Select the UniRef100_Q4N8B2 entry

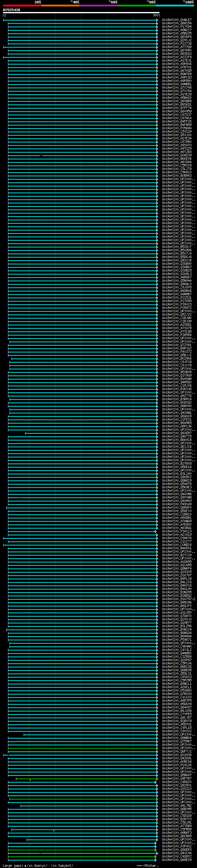pyautogui.click(x=177, y=653)
